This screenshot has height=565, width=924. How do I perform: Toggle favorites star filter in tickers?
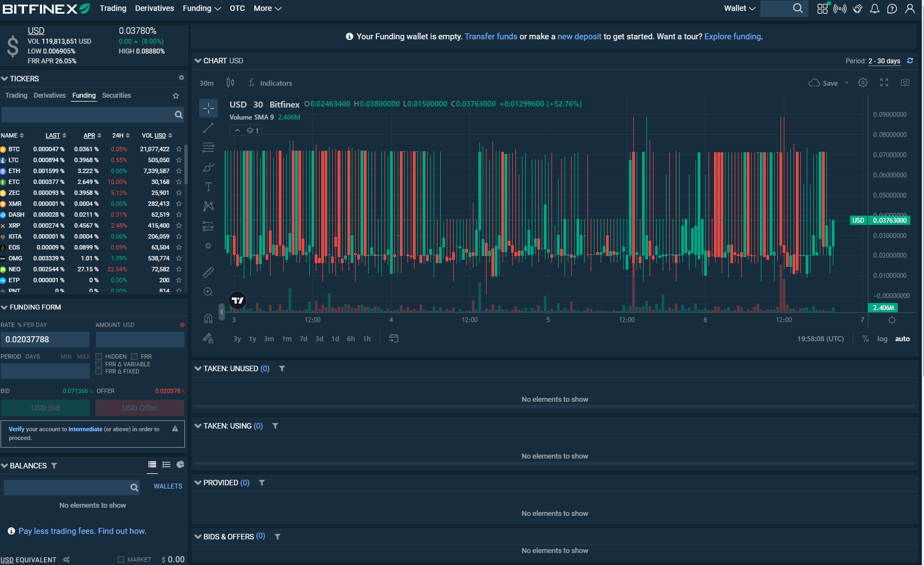point(176,96)
